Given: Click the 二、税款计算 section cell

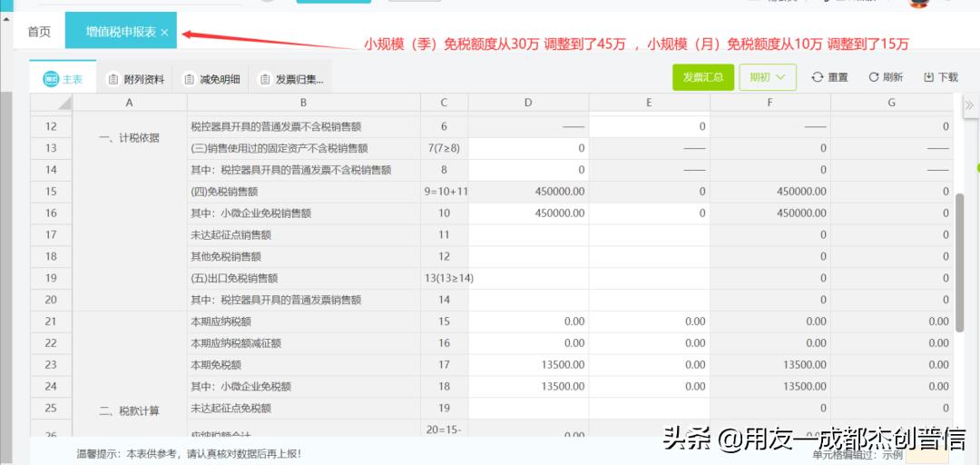Looking at the screenshot, I should [130, 411].
